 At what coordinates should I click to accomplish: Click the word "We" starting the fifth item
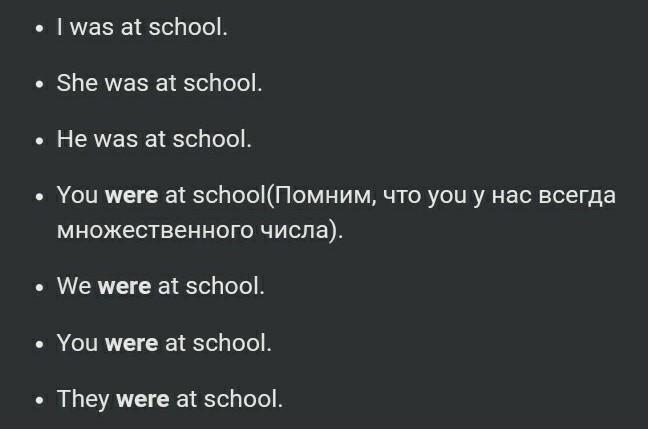74,286
